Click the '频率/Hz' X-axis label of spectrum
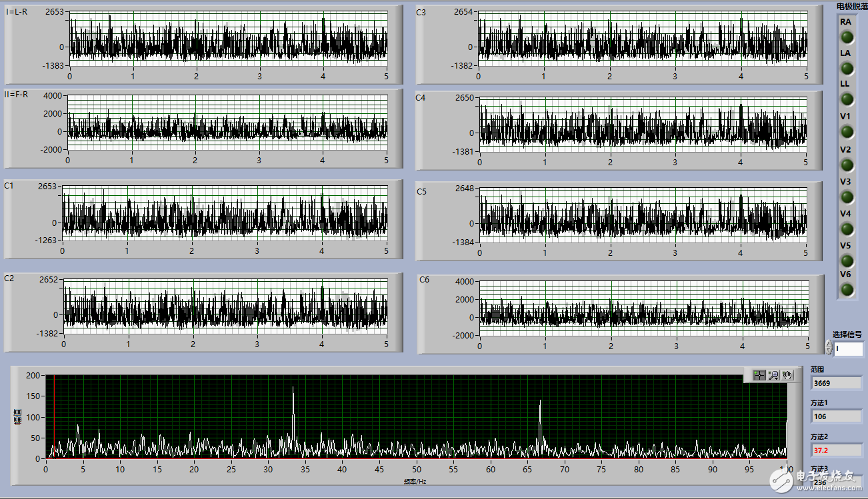Screen dimensions: 868x499 click(x=414, y=481)
